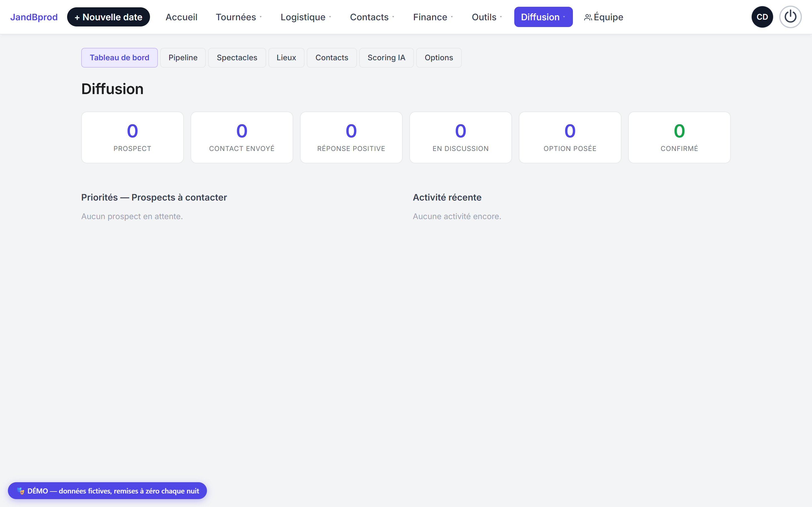812x507 pixels.
Task: Click the DÉMO banner masks icon
Action: point(21,491)
